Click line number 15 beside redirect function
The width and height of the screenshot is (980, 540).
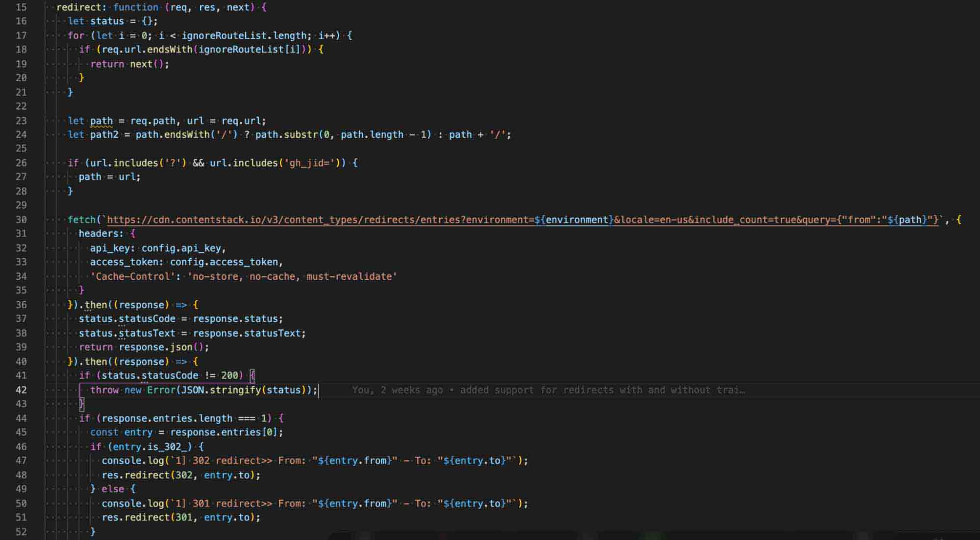click(21, 7)
